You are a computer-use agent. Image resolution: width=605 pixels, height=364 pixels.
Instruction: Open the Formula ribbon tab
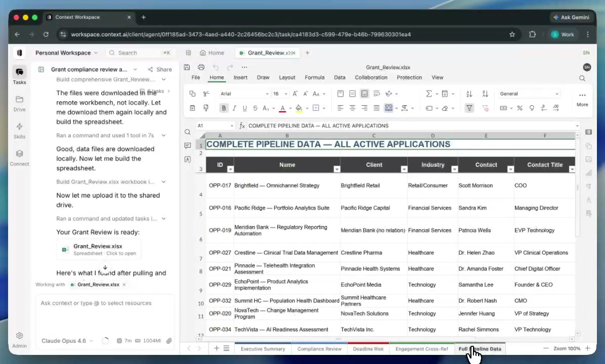315,77
